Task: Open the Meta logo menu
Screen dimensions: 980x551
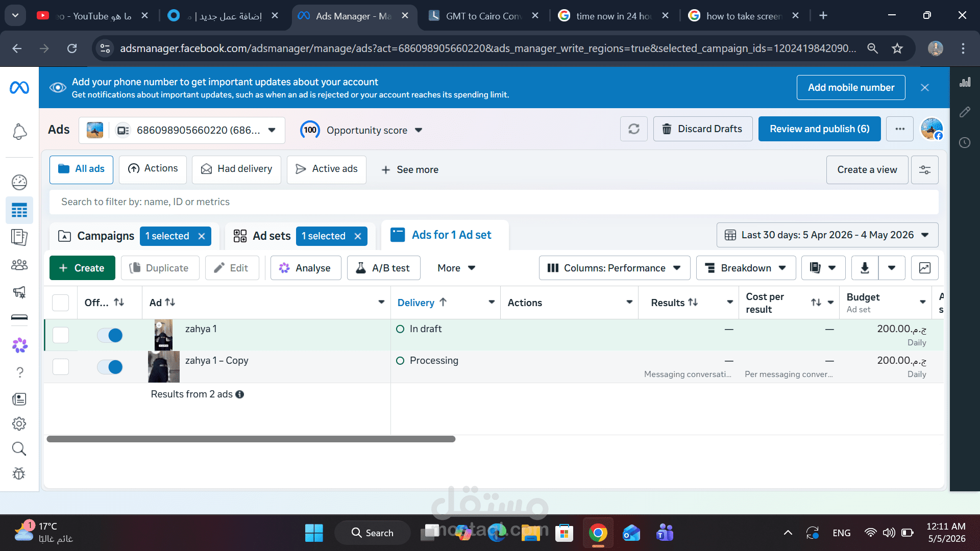Action: pyautogui.click(x=19, y=88)
